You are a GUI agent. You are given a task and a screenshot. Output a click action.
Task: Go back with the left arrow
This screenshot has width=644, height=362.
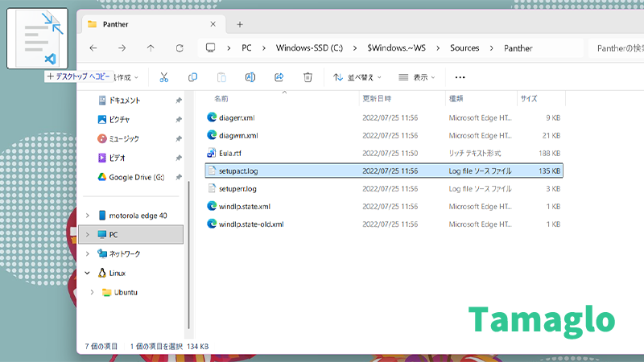point(93,48)
